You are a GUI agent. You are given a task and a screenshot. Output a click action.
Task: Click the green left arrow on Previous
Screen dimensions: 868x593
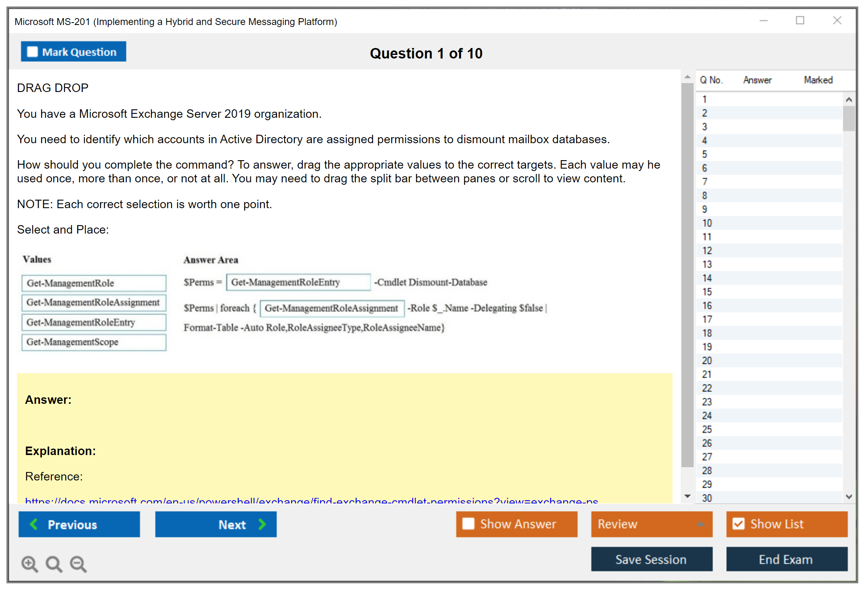34,524
